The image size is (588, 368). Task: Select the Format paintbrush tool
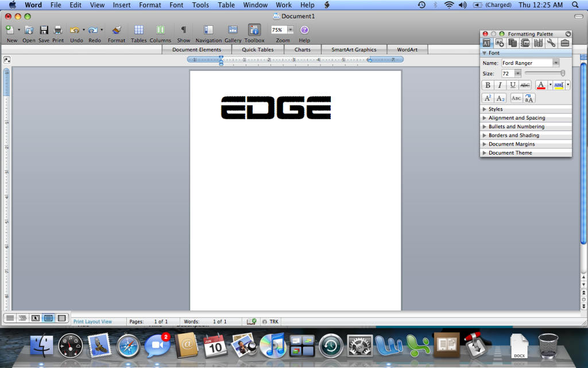tap(117, 30)
